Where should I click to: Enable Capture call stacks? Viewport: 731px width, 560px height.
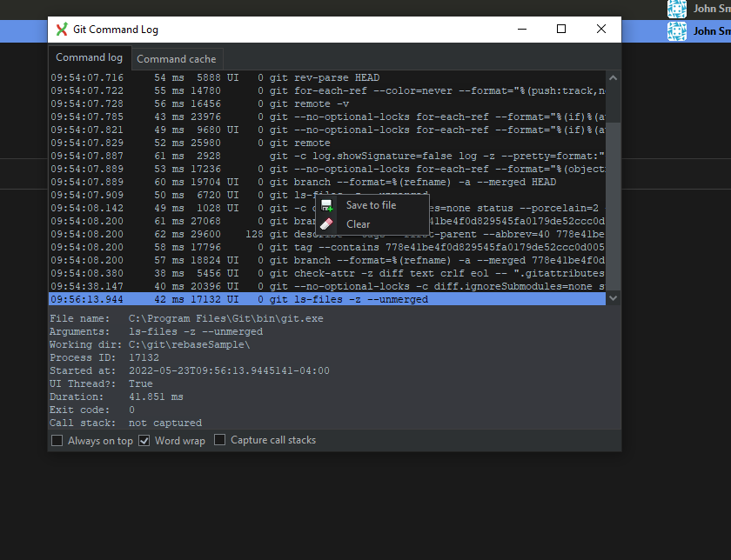pyautogui.click(x=219, y=440)
